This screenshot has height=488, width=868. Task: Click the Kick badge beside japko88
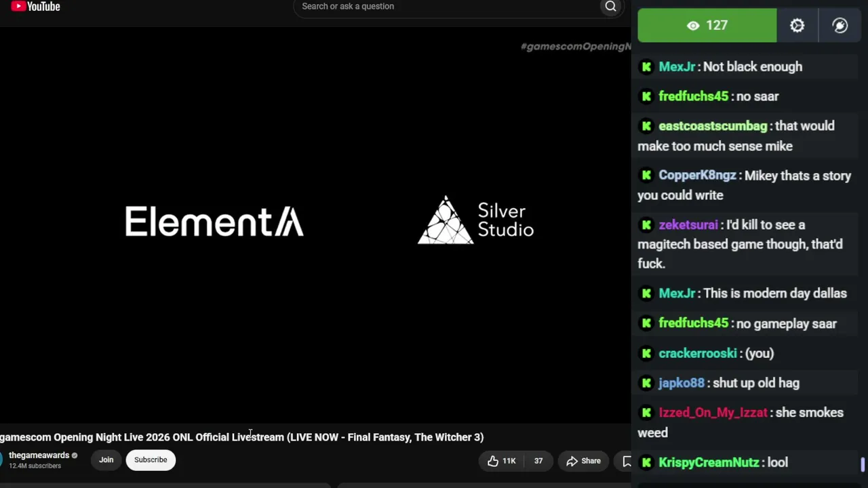click(x=646, y=383)
